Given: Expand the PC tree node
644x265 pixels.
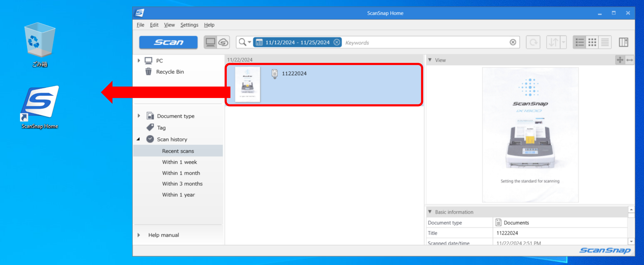Looking at the screenshot, I should pos(139,61).
